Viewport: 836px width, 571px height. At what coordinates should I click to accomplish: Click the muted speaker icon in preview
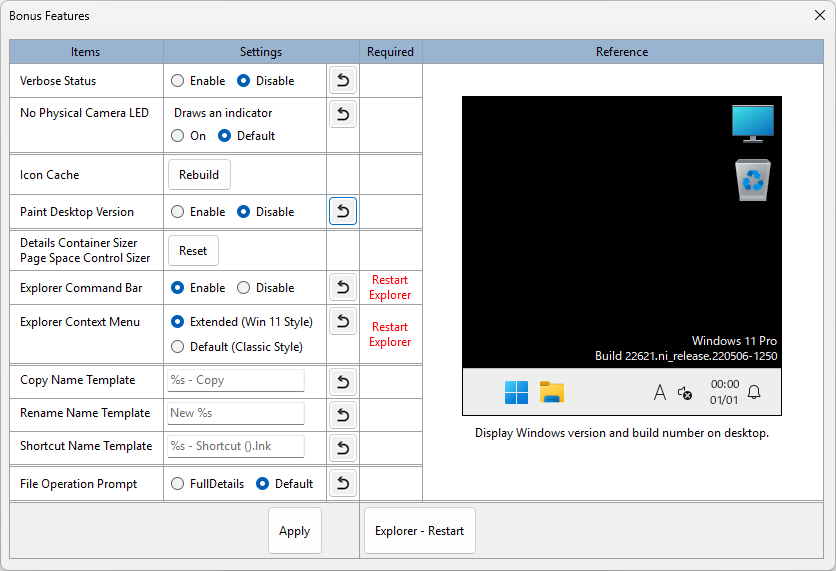(685, 393)
